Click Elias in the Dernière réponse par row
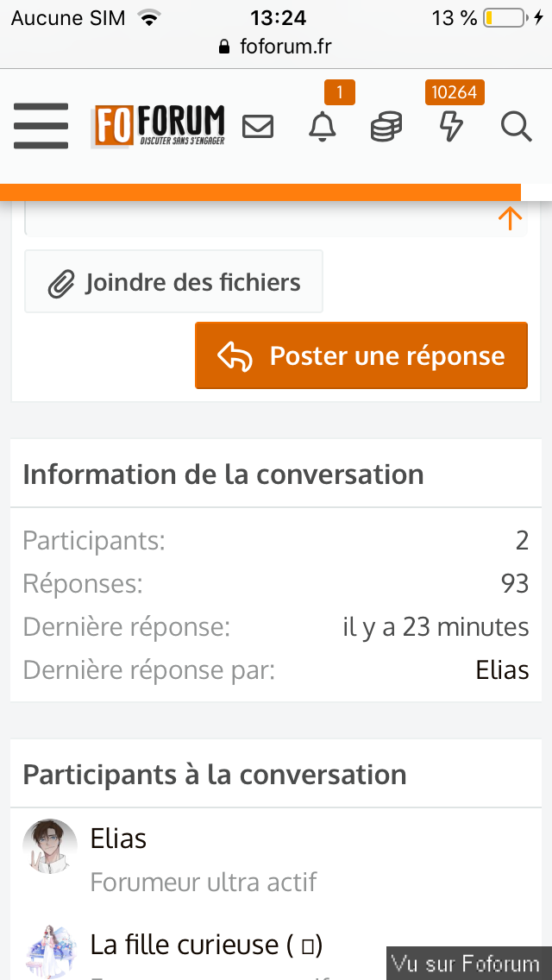 coord(502,670)
